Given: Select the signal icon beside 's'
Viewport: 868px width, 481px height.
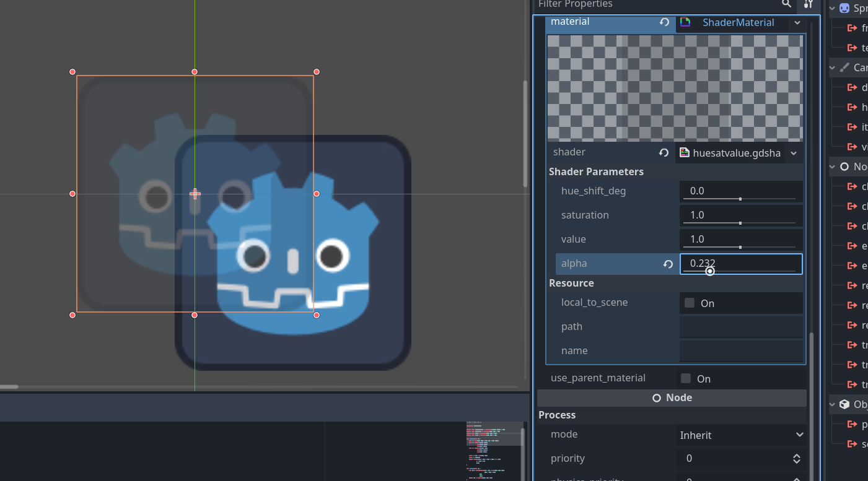Looking at the screenshot, I should tap(853, 444).
